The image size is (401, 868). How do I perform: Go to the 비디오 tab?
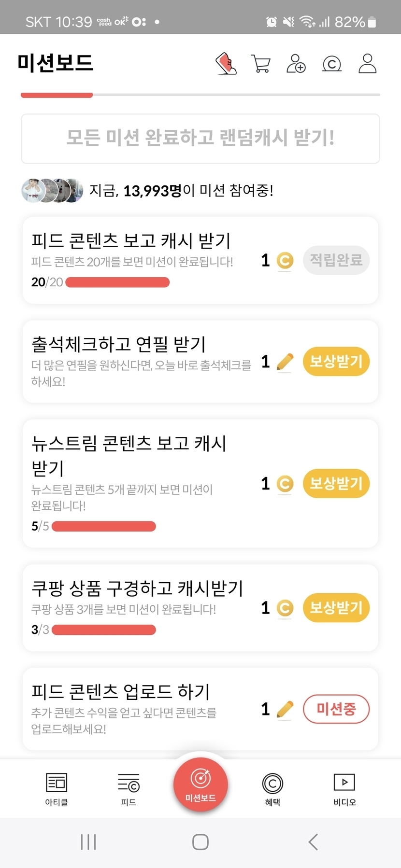(x=344, y=789)
